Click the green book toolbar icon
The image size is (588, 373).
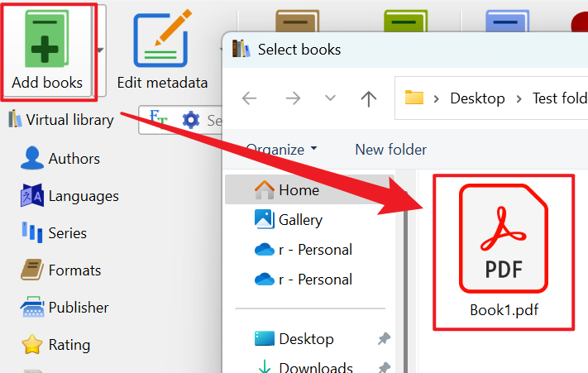point(405,21)
